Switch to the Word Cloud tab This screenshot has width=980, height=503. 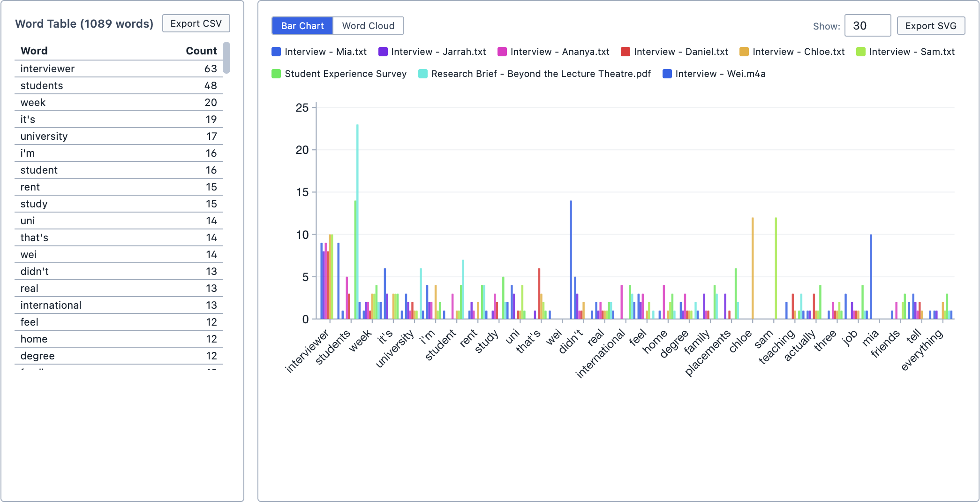coord(368,26)
